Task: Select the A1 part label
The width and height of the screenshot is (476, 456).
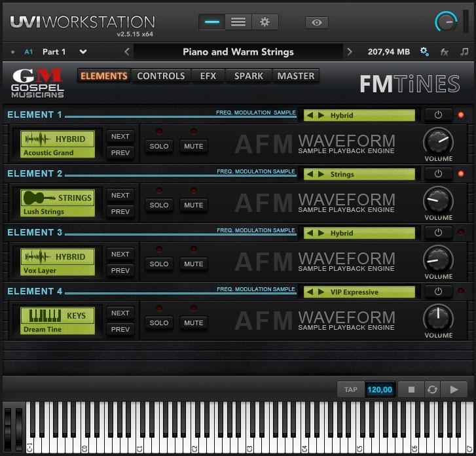Action: coord(29,52)
